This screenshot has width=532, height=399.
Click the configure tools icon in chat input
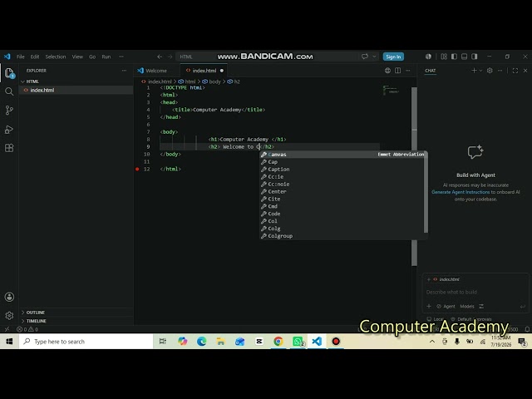(481, 307)
